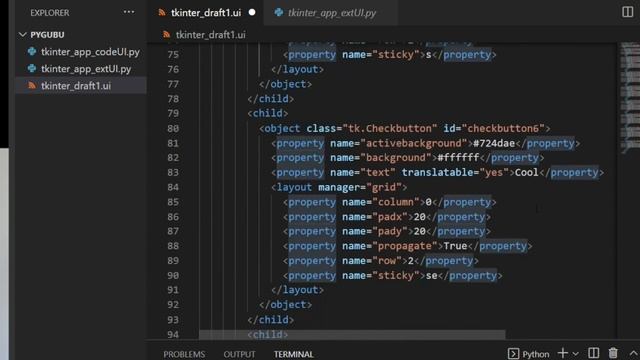The image size is (640, 360).
Task: Select the Python terminal profile label
Action: point(536,354)
